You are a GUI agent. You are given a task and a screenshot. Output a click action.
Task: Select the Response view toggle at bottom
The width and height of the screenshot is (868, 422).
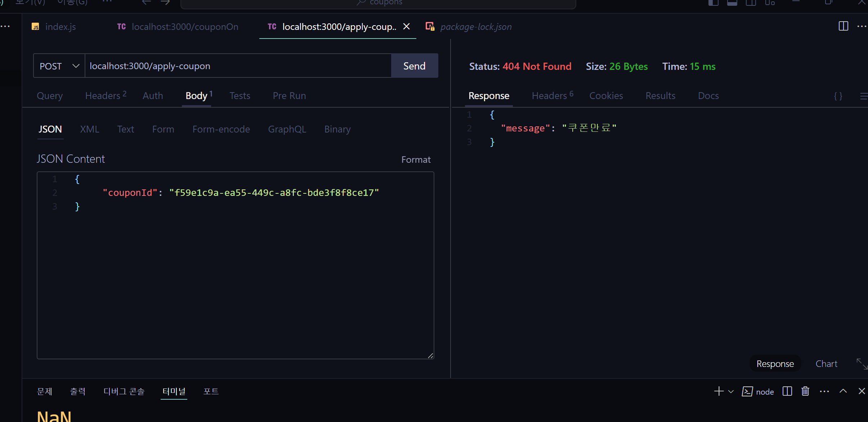(775, 364)
